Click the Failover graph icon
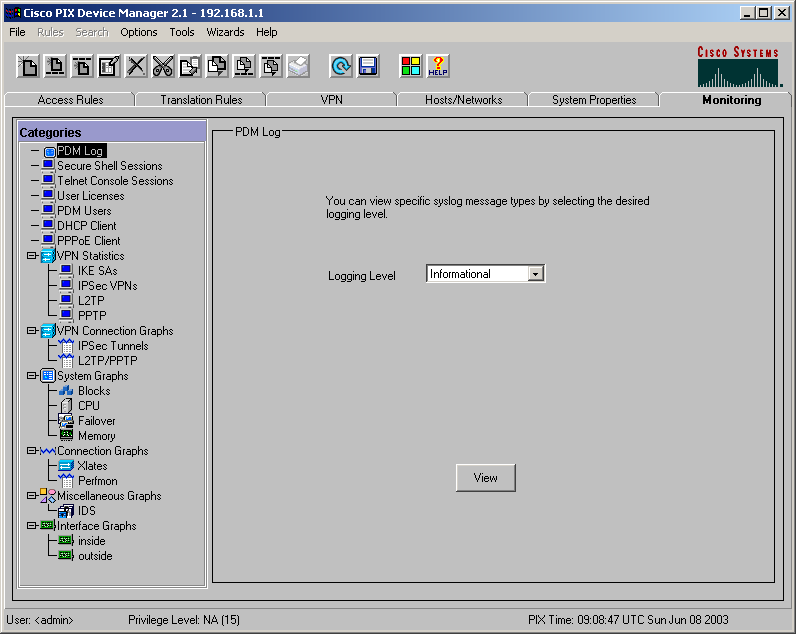 pos(66,421)
